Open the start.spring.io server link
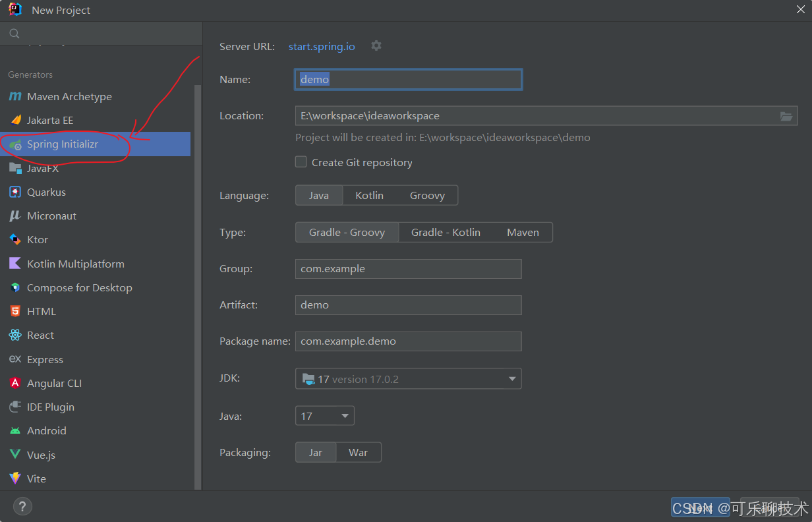This screenshot has width=812, height=522. (322, 46)
